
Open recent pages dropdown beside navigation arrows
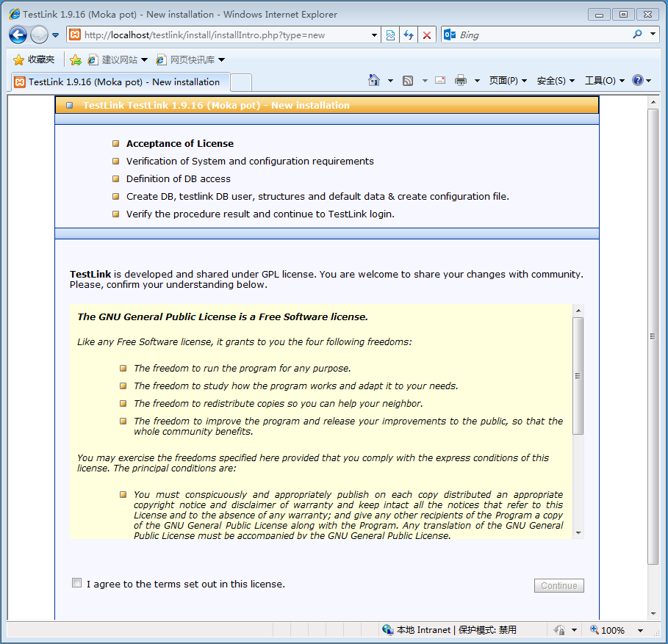(55, 35)
